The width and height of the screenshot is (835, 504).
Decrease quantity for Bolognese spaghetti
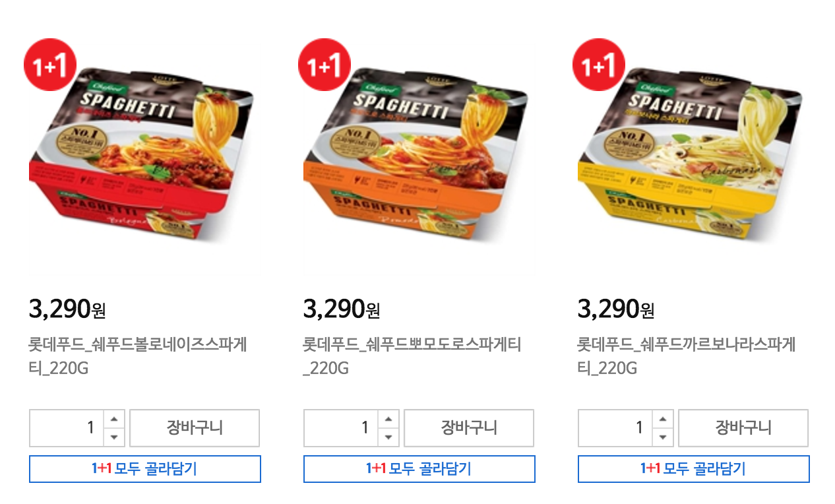(115, 437)
